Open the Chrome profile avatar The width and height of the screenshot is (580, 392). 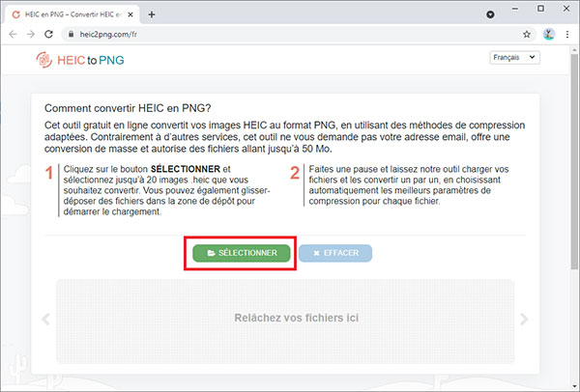point(549,35)
